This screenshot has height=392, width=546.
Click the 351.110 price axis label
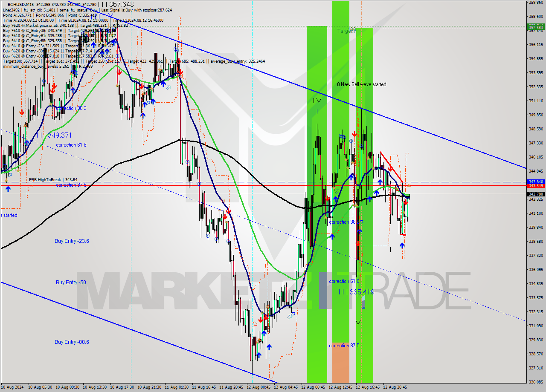536,101
